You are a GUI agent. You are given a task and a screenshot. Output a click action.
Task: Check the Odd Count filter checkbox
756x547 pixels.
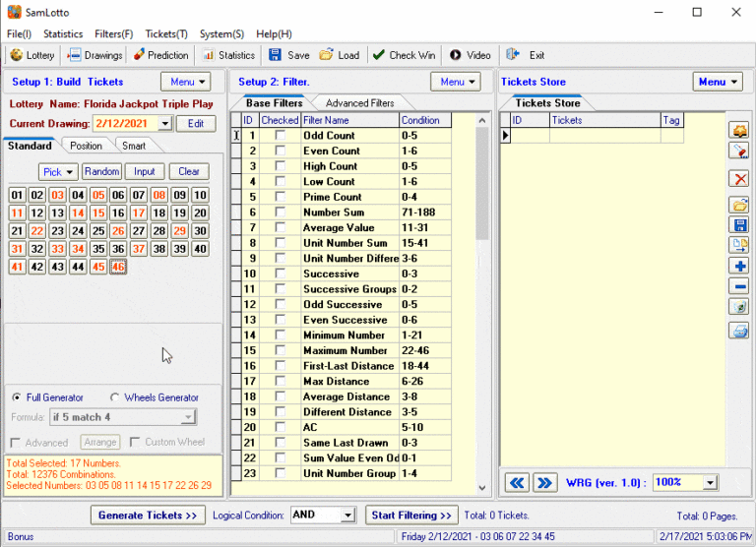point(280,136)
